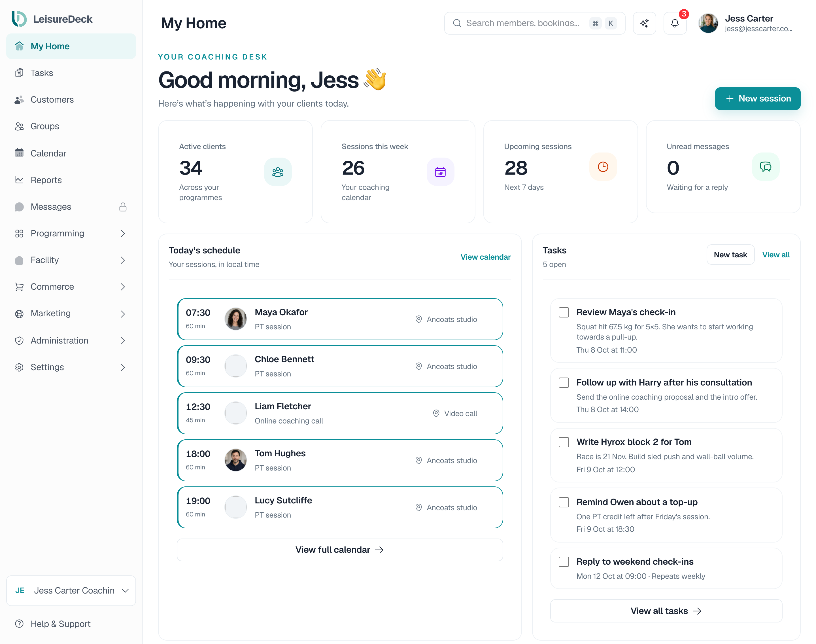Click View all link in Tasks
Screen dimensions: 816x644
click(776, 255)
